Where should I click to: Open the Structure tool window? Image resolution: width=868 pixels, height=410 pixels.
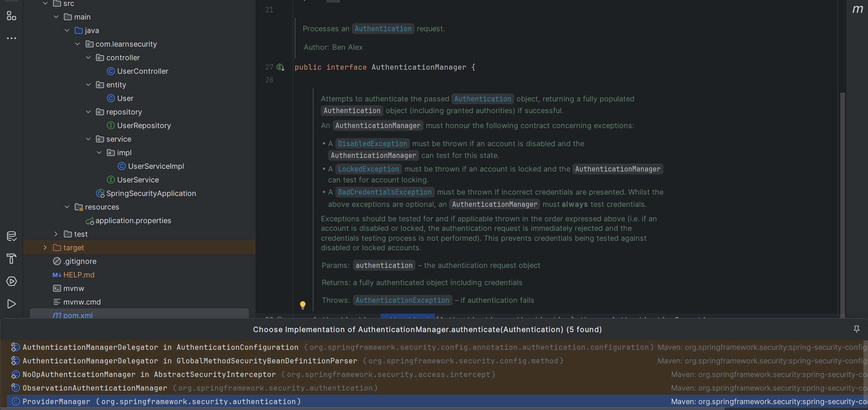pyautogui.click(x=11, y=16)
